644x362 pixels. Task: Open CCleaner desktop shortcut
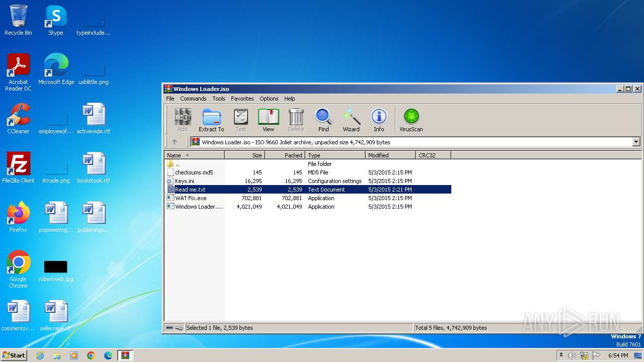(x=18, y=119)
